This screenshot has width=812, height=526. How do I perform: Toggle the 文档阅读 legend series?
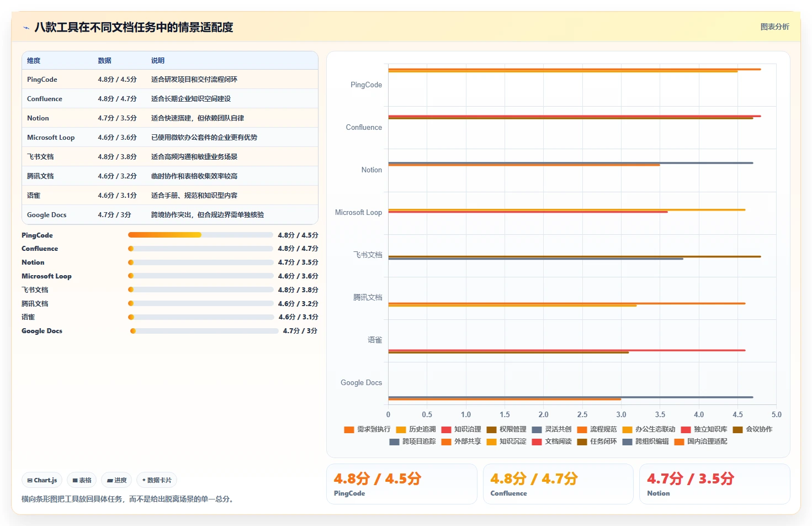click(551, 441)
